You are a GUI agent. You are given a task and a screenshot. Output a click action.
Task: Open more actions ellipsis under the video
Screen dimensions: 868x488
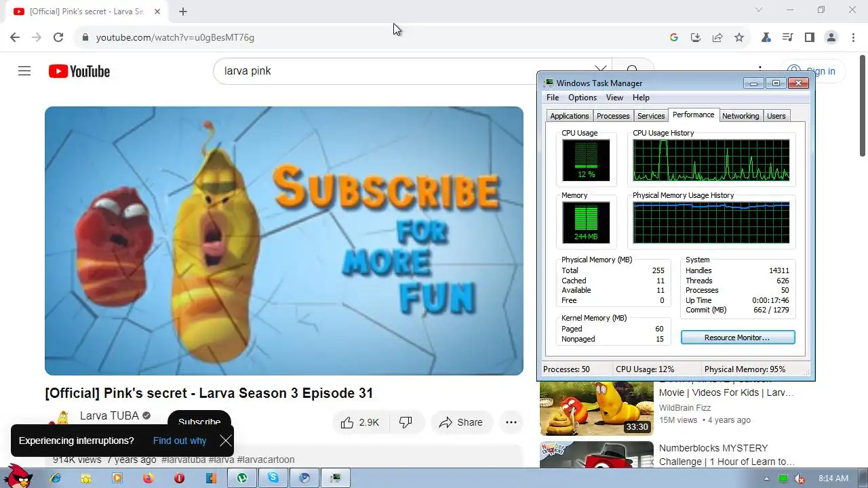(511, 422)
